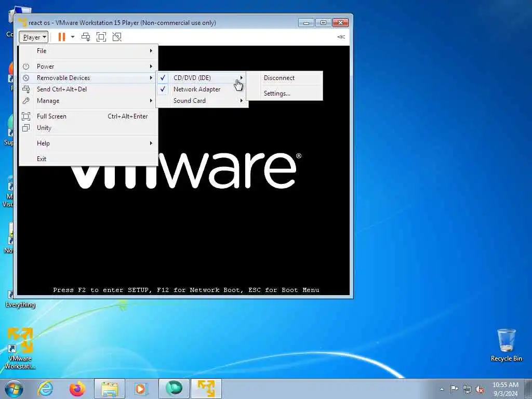The width and height of the screenshot is (532, 399).
Task: Select Removable Devices menu entry
Action: point(89,78)
